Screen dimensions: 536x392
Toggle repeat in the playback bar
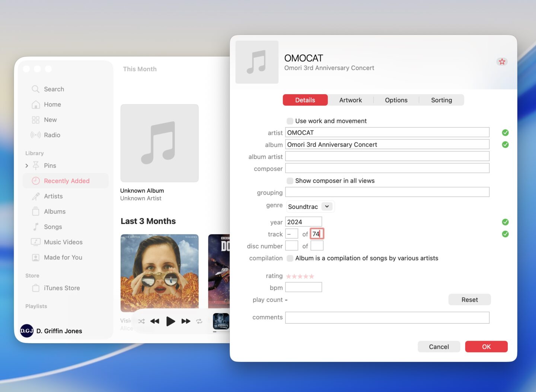click(199, 321)
